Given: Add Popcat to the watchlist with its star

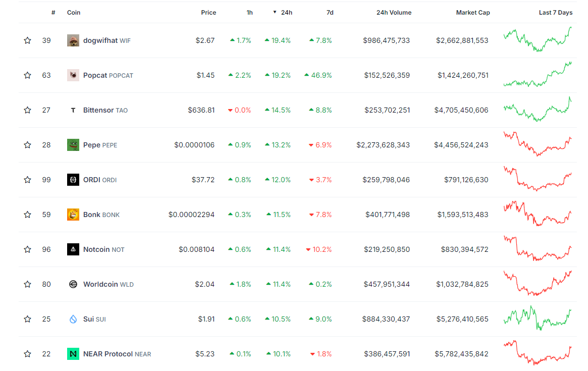Looking at the screenshot, I should tap(27, 75).
